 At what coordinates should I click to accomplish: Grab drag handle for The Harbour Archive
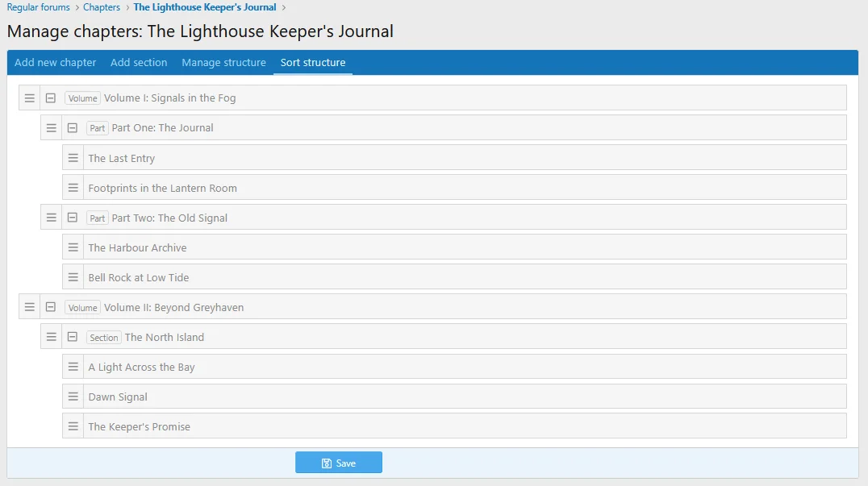73,247
